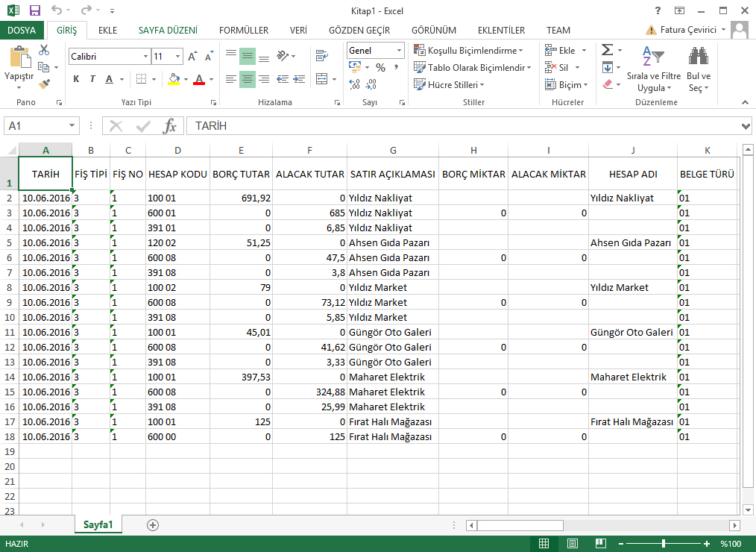This screenshot has width=756, height=552.
Task: Decrease indent in cell
Action: click(283, 78)
